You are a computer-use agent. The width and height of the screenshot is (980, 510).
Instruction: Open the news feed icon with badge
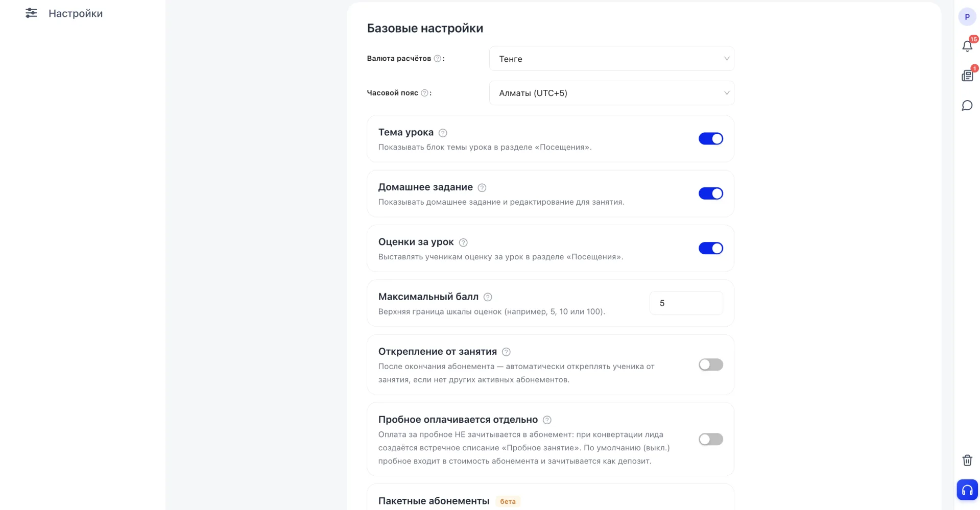[967, 76]
